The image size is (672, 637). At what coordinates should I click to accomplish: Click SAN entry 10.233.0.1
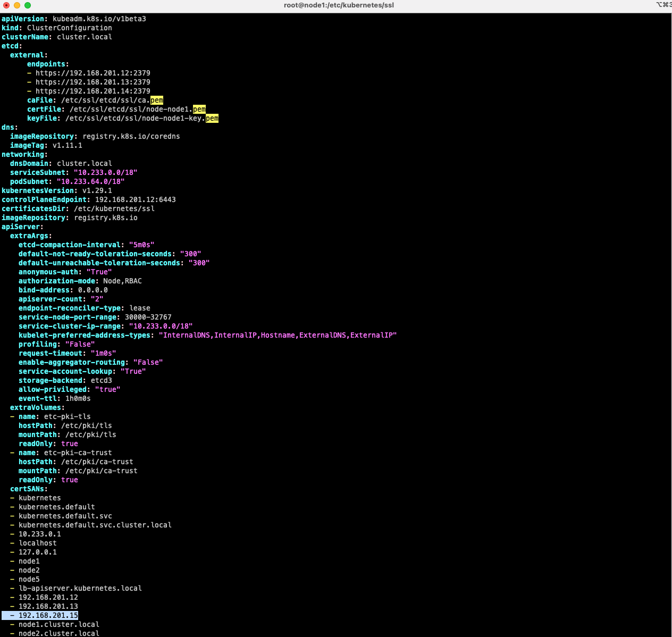[x=40, y=534]
